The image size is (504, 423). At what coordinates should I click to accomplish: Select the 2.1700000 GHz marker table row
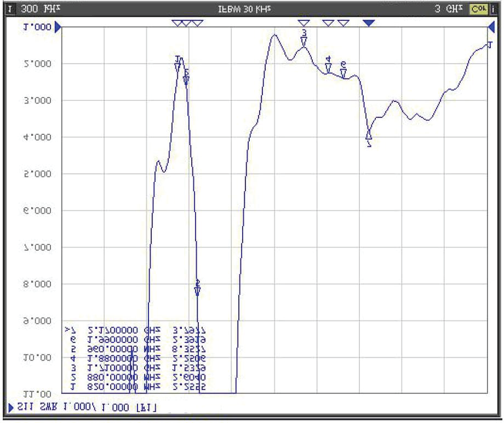click(x=136, y=331)
